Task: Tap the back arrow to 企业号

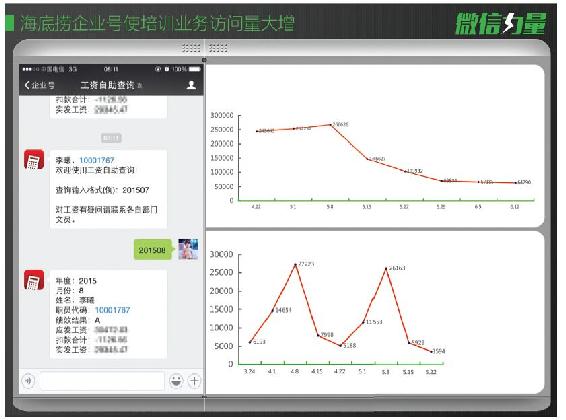Action: pos(39,85)
